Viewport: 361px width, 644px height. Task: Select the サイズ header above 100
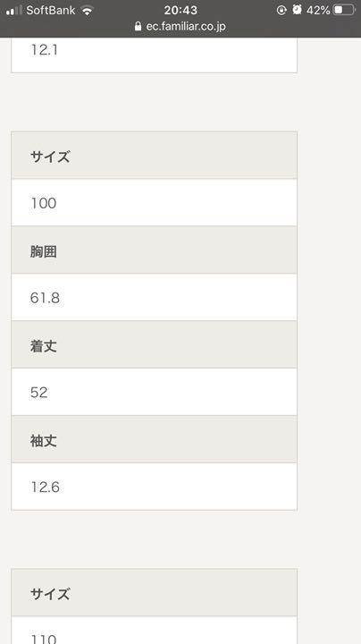(155, 156)
